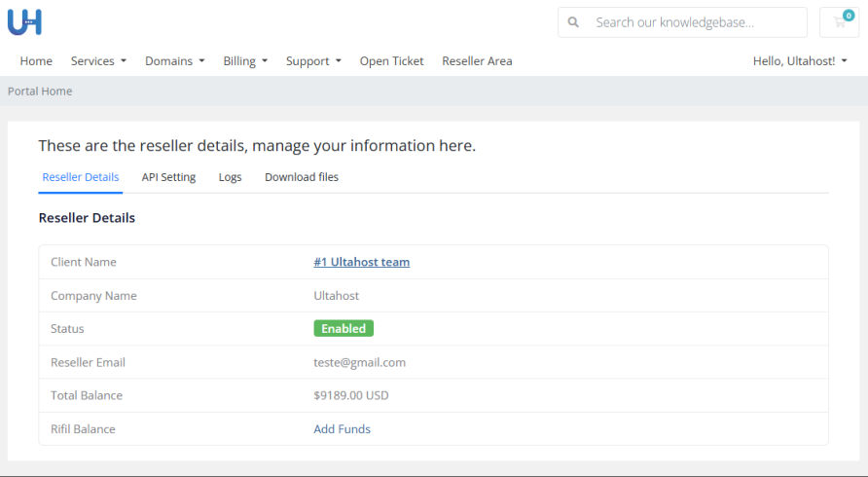
Task: Click the green Enabled status badge
Action: pos(344,329)
